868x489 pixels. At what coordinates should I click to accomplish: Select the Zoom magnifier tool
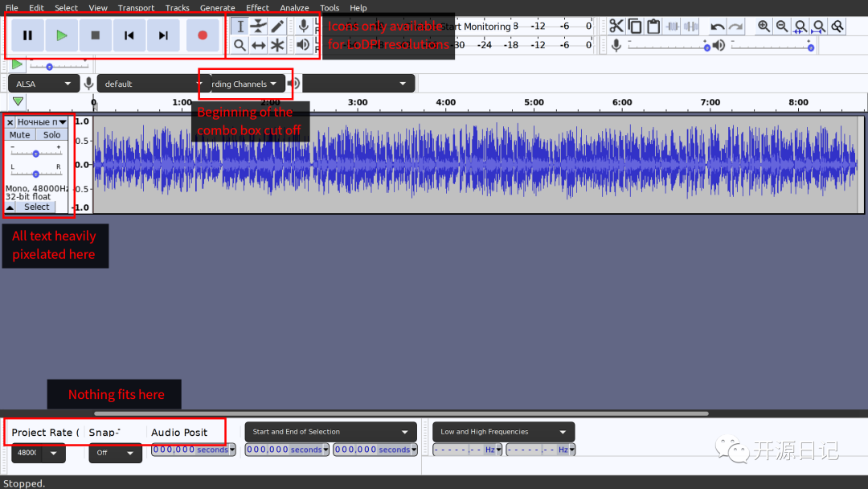(x=240, y=45)
